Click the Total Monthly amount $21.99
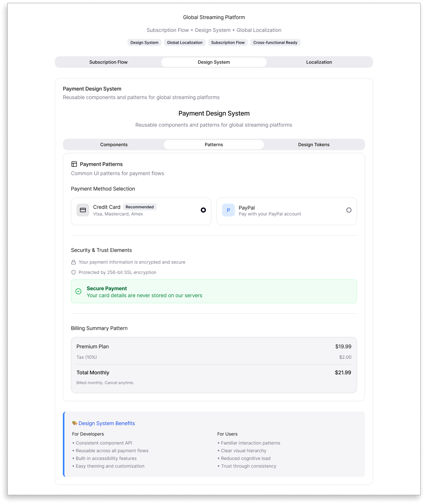The width and height of the screenshot is (425, 504). (x=343, y=372)
